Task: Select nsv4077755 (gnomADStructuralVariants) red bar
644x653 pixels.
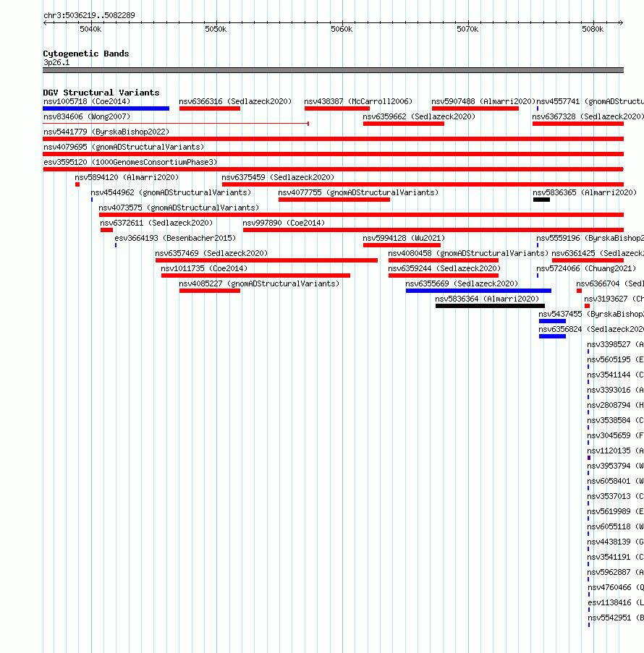Action: coord(334,200)
